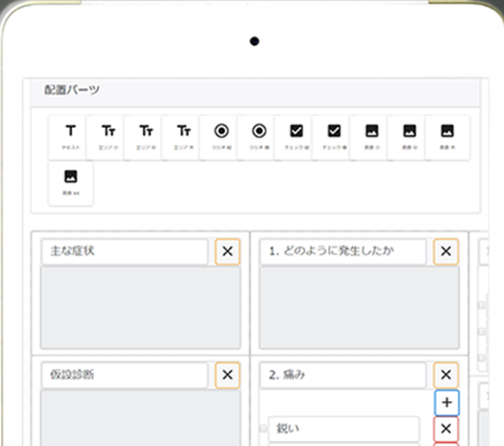
Task: Add the エリア大 large text area part
Action: click(x=184, y=137)
